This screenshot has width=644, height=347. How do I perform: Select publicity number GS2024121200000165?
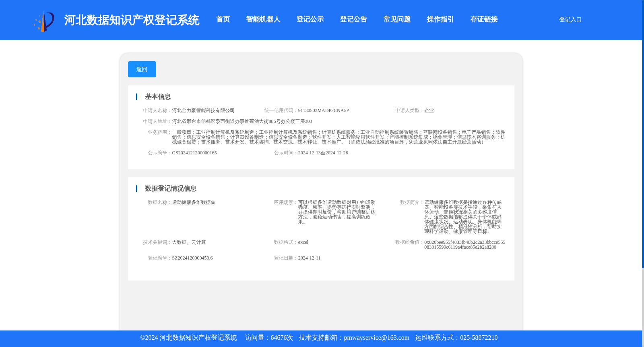coord(194,153)
